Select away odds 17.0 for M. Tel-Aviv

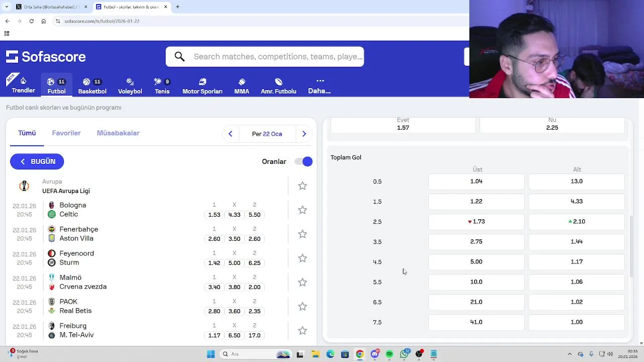pyautogui.click(x=255, y=335)
